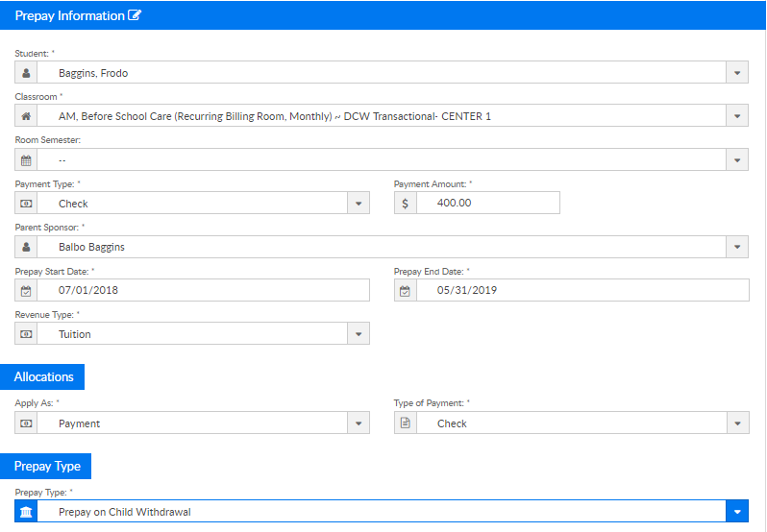Click the 'AM, Before School Care' classroom selection
767x532 pixels.
point(275,116)
